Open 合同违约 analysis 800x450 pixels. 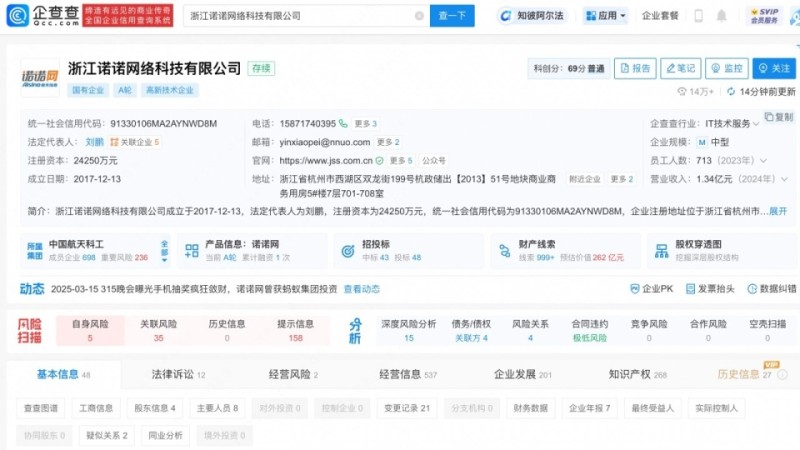tap(590, 331)
